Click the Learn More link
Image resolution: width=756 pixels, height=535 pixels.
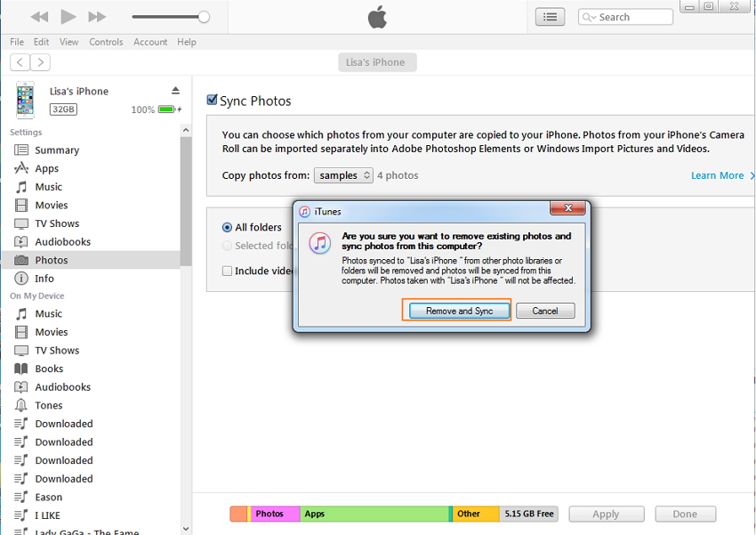click(717, 175)
